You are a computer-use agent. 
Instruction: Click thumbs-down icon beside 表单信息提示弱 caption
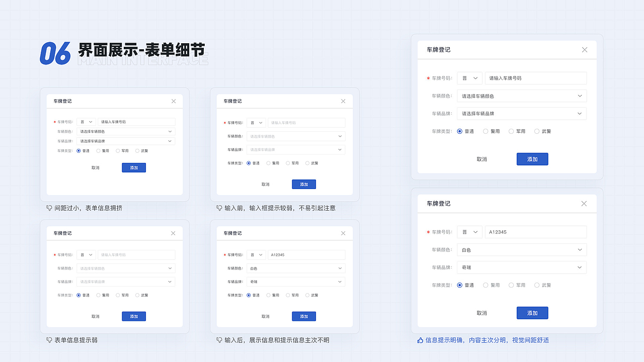[49, 340]
